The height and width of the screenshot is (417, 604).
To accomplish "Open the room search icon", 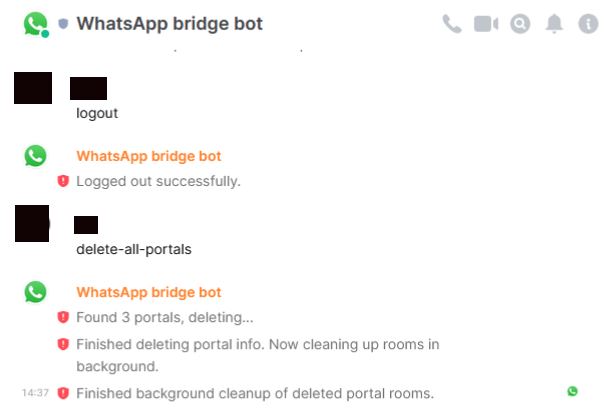I will (520, 24).
